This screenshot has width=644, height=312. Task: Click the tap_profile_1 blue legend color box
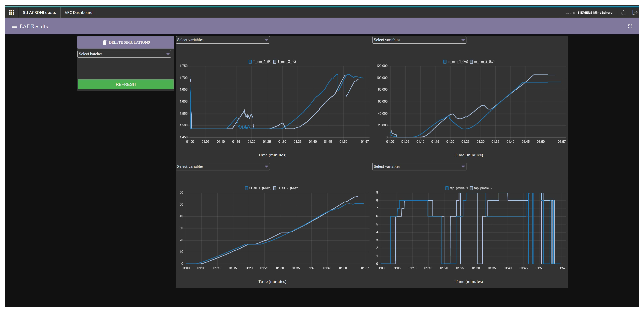click(447, 188)
